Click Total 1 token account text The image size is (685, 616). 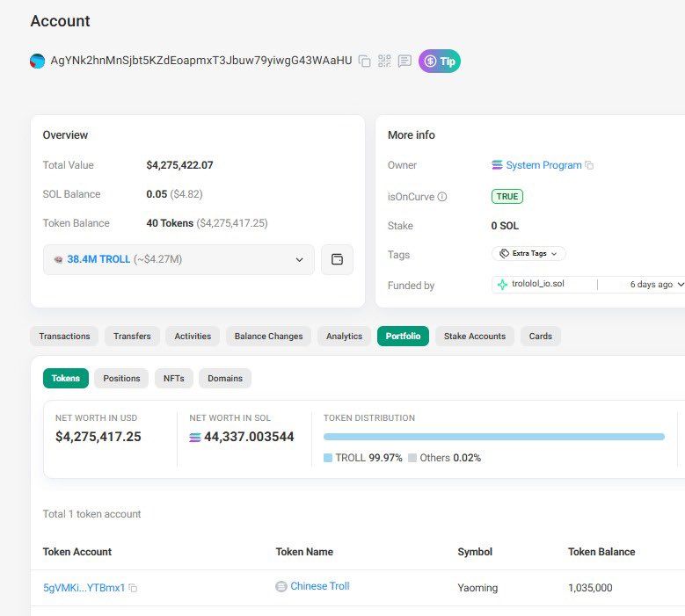(91, 514)
